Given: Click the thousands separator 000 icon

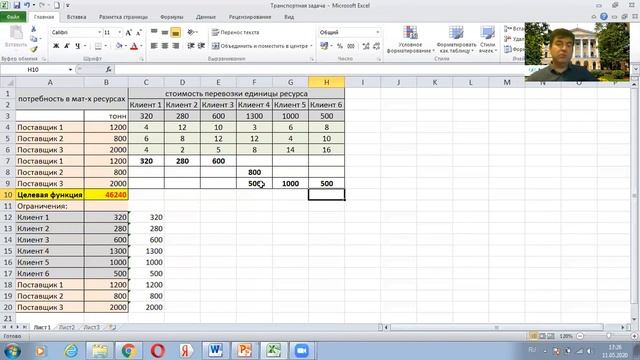Looking at the screenshot, I should 351,46.
